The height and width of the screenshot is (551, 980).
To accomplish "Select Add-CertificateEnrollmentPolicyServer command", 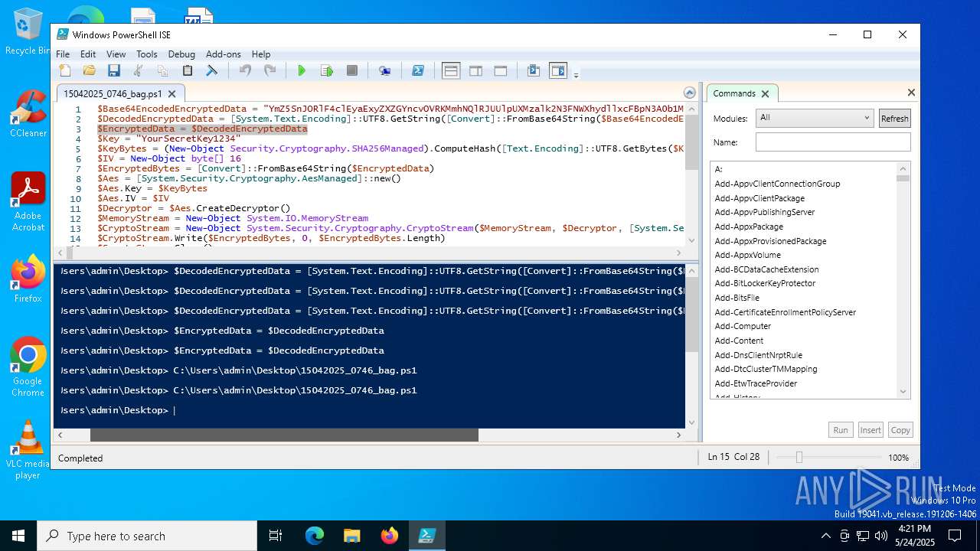I will pyautogui.click(x=785, y=312).
